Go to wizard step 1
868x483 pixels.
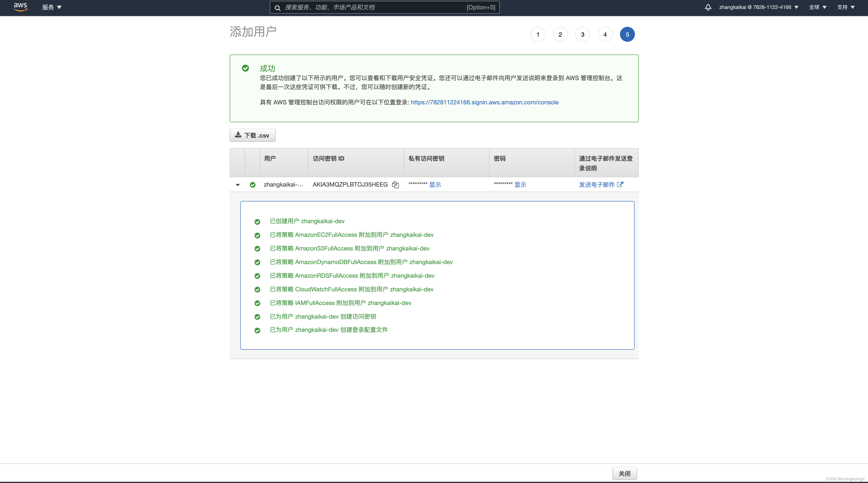point(538,34)
